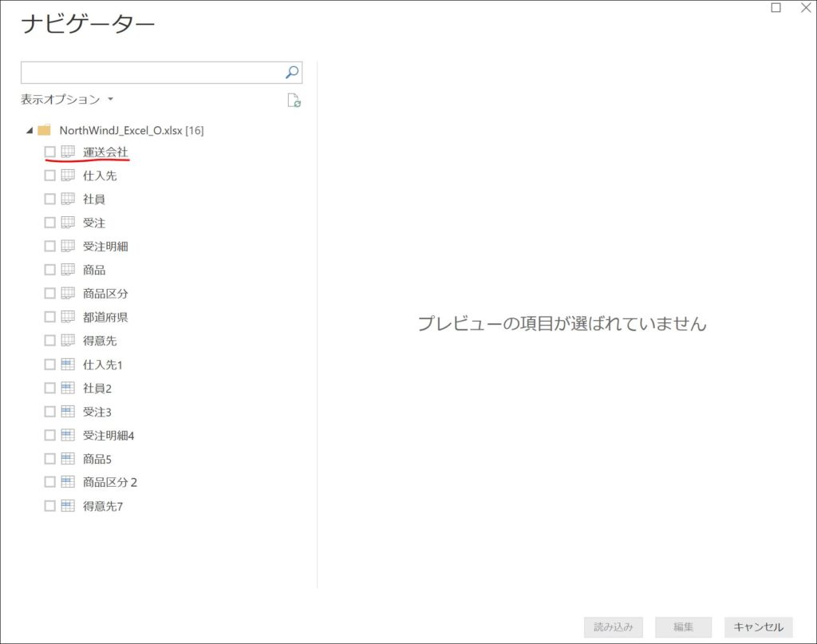
Task: Select the 受注 sheet name
Action: pos(94,223)
